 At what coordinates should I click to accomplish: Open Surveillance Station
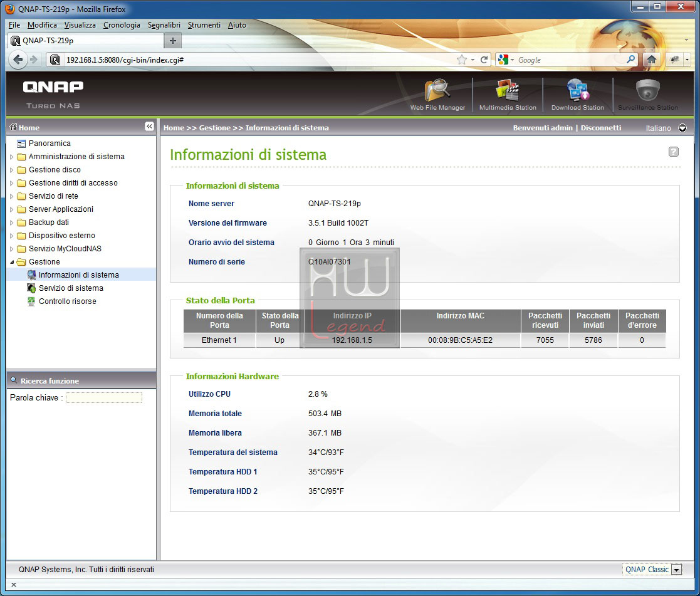click(x=648, y=95)
